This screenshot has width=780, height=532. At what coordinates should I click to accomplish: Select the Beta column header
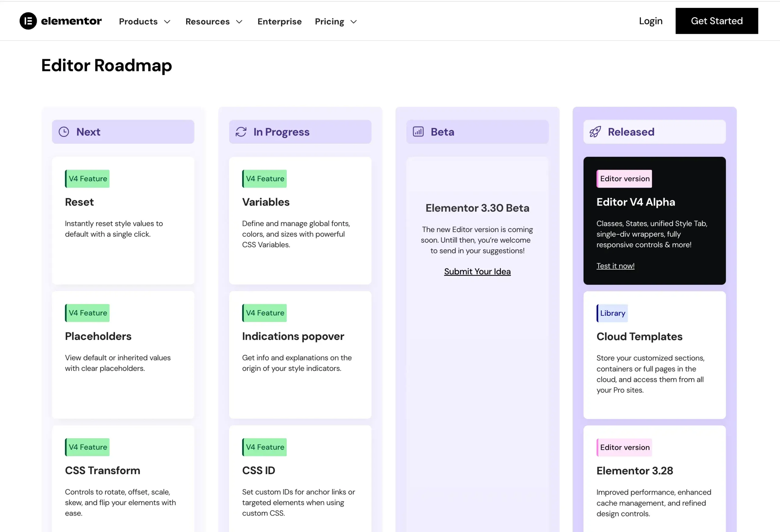pyautogui.click(x=477, y=132)
